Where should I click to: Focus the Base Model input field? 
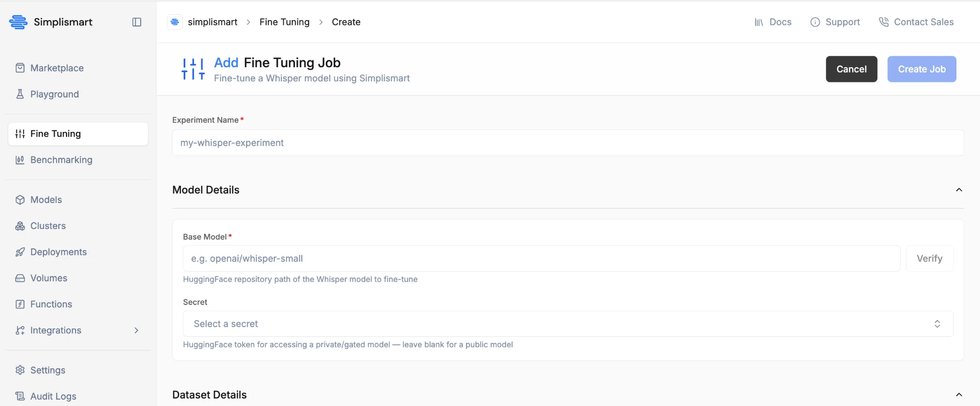541,258
